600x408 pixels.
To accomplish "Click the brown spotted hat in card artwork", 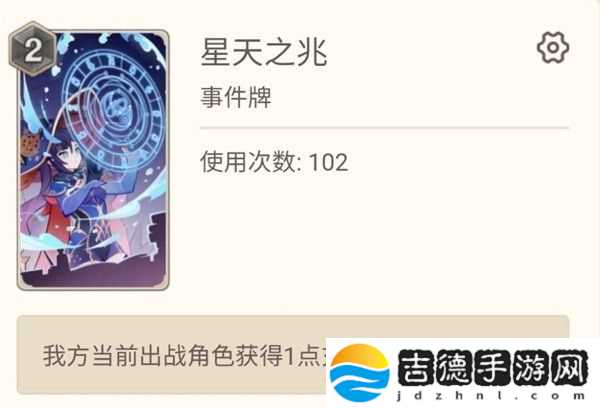I will pyautogui.click(x=31, y=144).
